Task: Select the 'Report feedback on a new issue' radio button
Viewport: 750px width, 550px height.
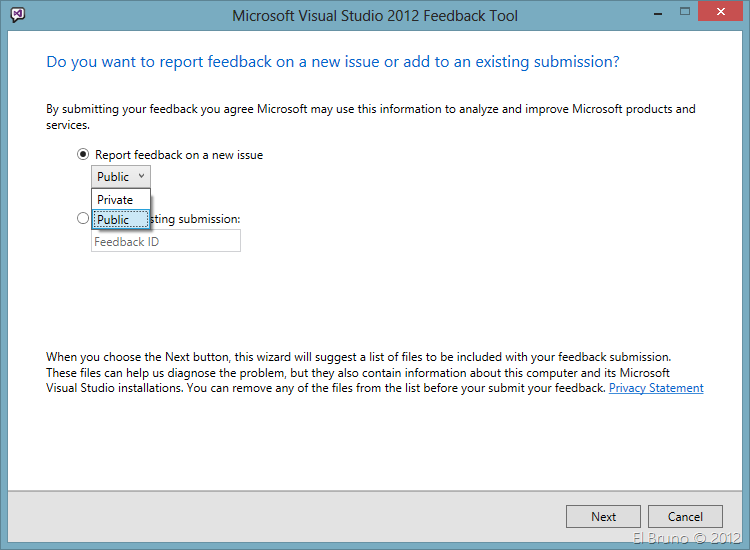Action: point(83,155)
